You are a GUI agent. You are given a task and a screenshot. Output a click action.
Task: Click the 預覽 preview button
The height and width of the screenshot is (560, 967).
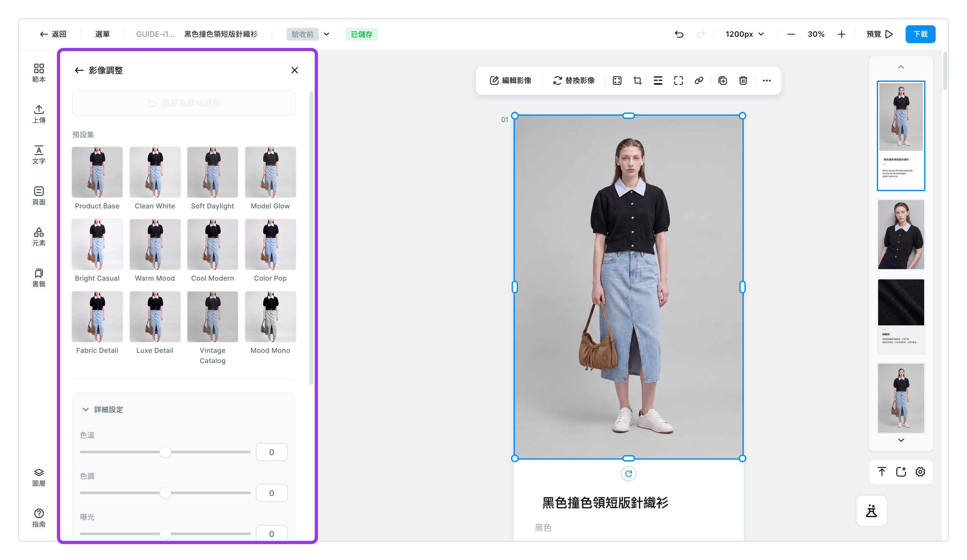[879, 34]
